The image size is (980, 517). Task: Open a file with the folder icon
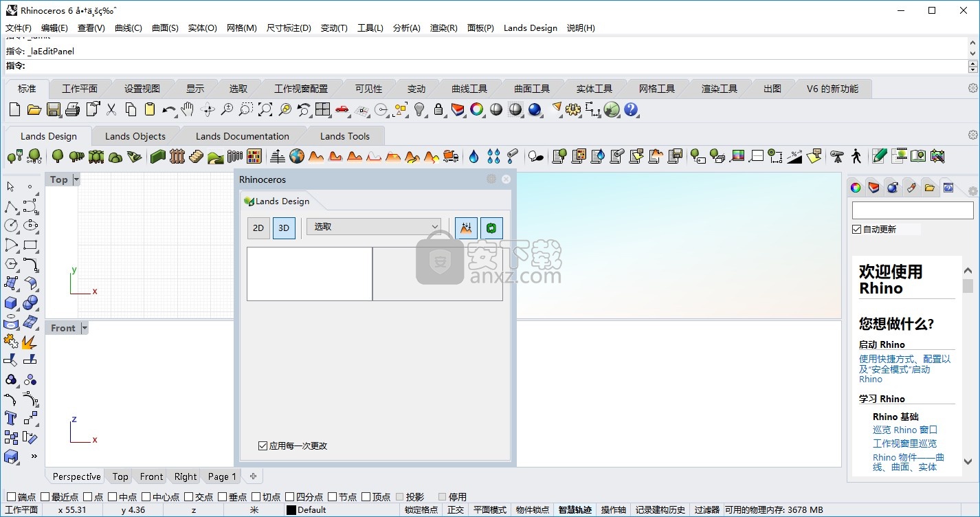[x=34, y=109]
